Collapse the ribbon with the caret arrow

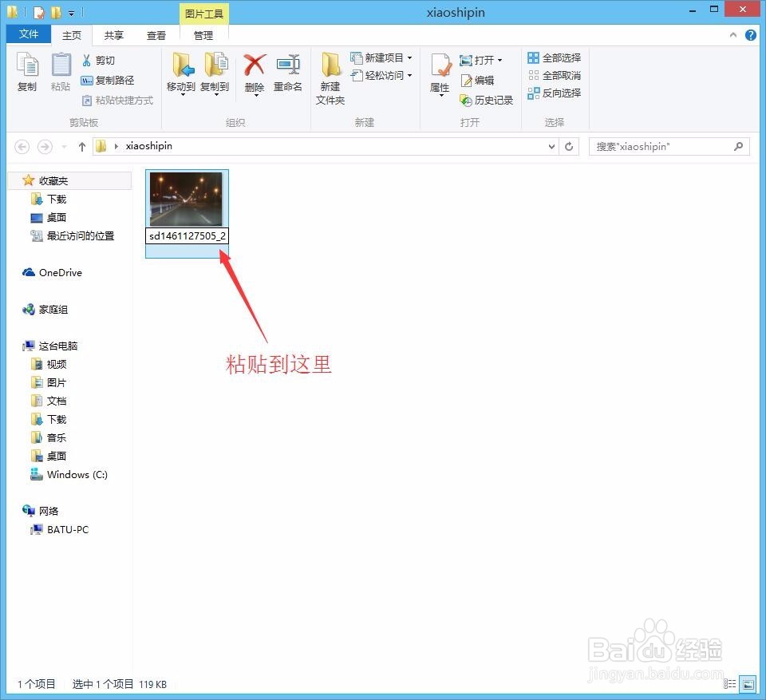tap(732, 34)
